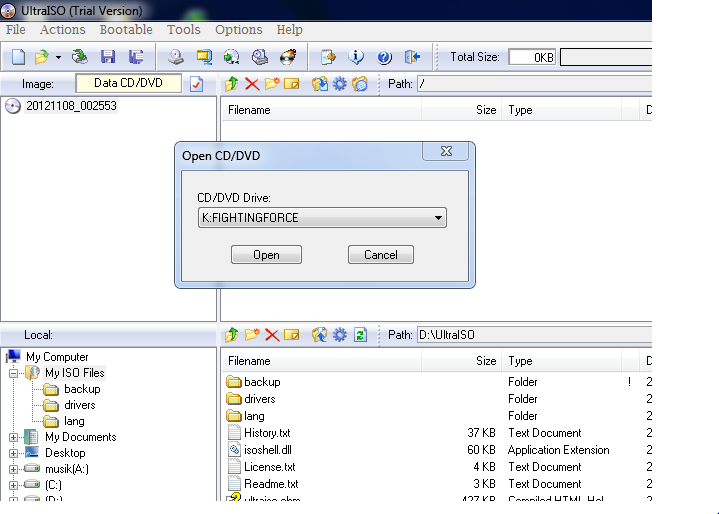Select Readme.txt in local file list
719x514 pixels.
(271, 484)
